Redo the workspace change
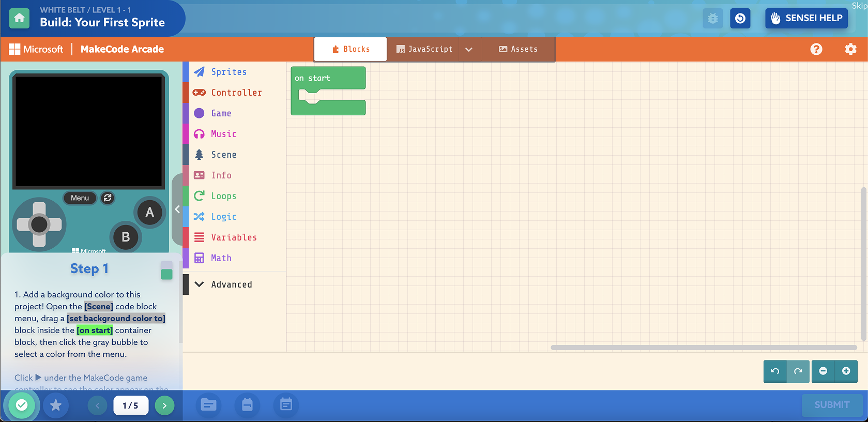The width and height of the screenshot is (868, 422). tap(798, 371)
